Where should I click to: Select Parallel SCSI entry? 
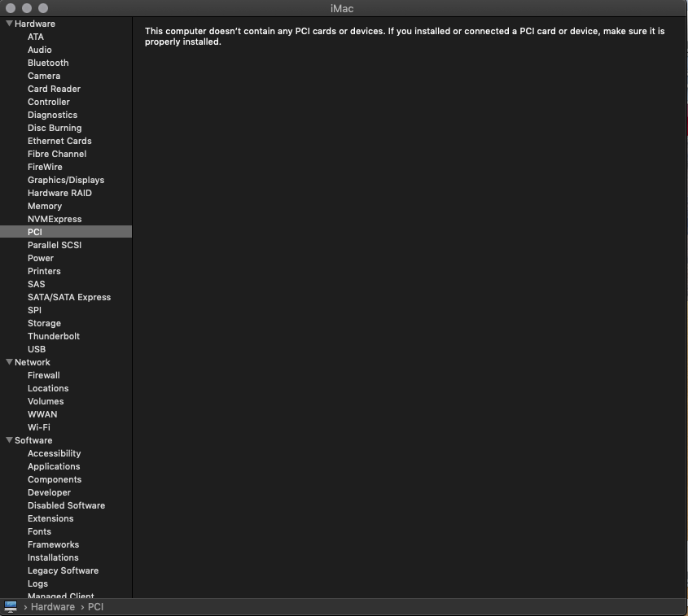coord(55,245)
